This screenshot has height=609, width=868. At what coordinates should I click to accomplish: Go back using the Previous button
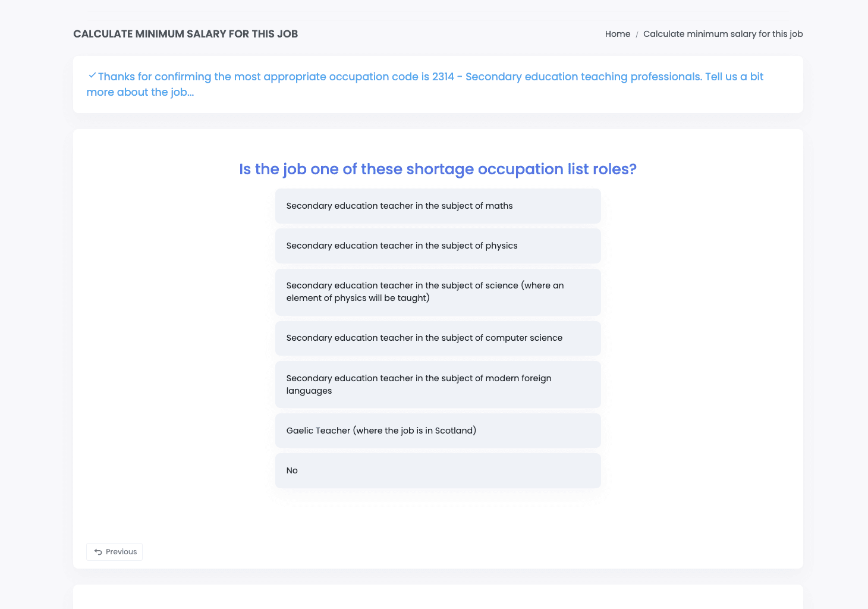coord(115,552)
